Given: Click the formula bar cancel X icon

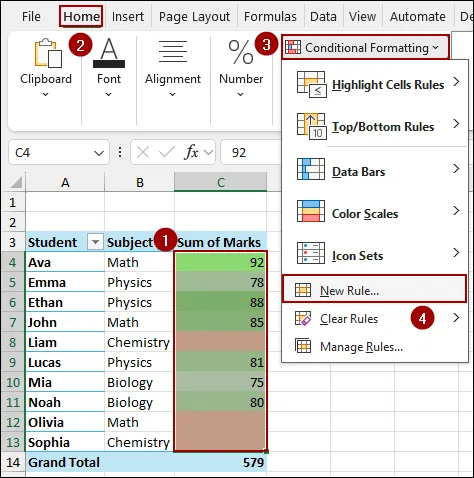Looking at the screenshot, I should click(x=143, y=153).
